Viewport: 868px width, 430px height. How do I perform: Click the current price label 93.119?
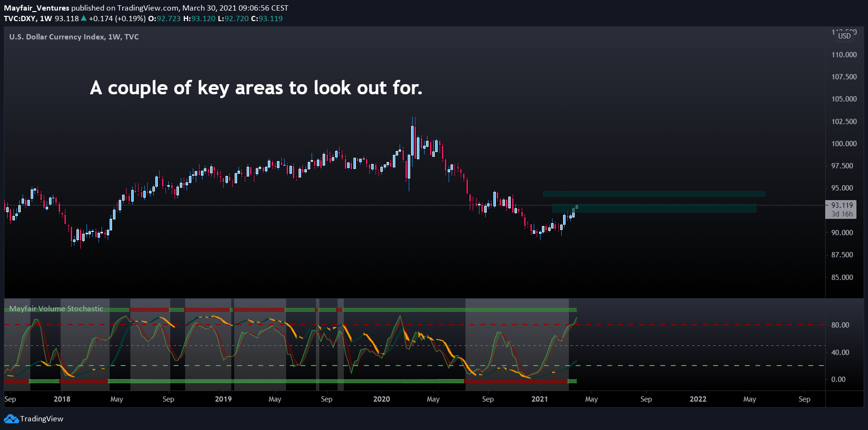pos(842,205)
